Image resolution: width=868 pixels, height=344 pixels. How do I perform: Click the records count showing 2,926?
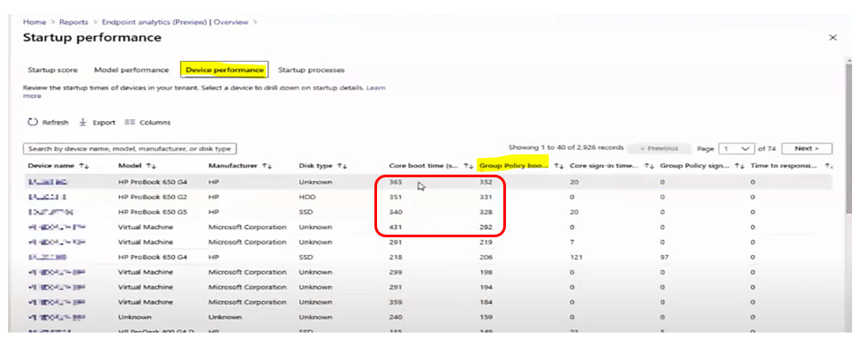click(x=566, y=148)
